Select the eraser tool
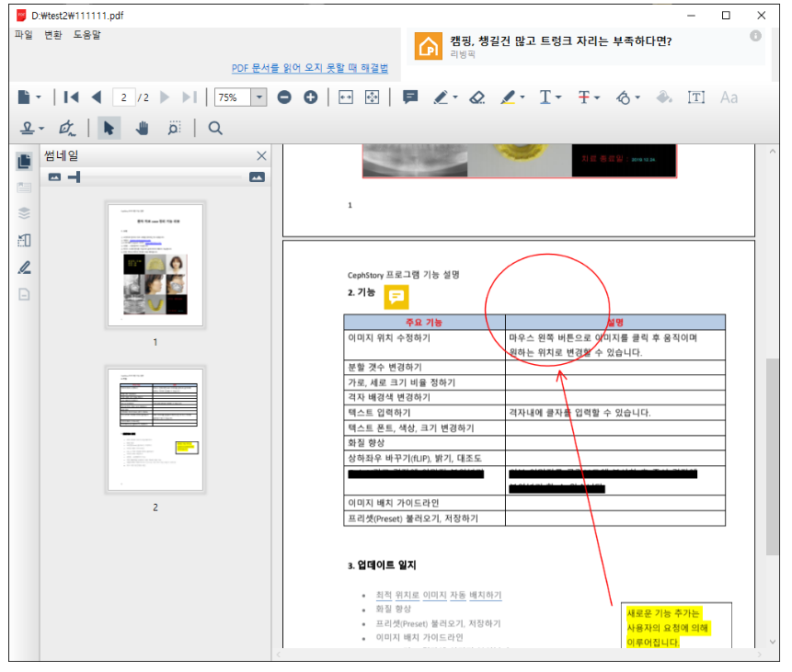 (476, 97)
